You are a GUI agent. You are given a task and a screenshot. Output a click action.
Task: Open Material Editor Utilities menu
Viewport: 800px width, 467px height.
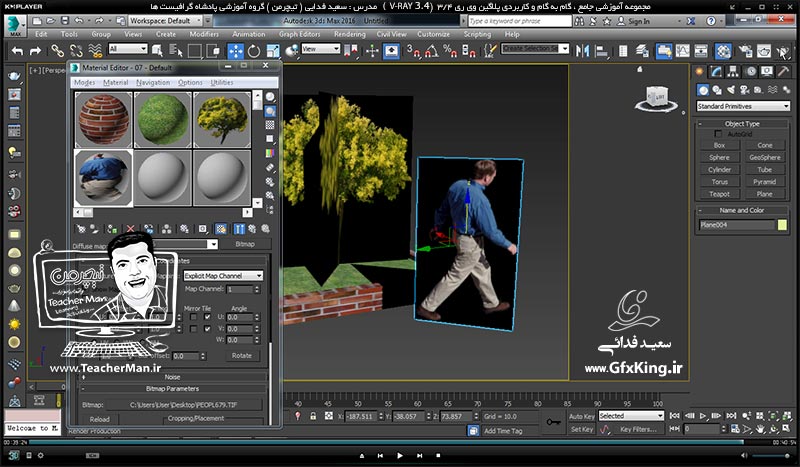tap(221, 83)
